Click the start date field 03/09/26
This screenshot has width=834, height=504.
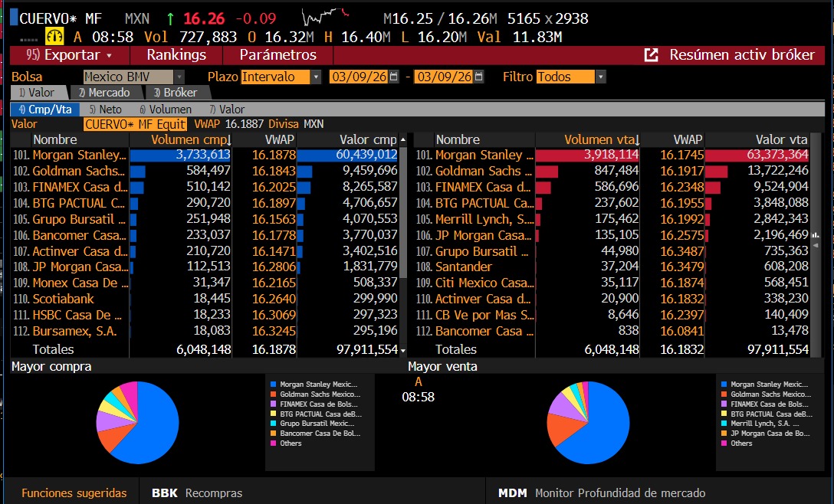(359, 77)
